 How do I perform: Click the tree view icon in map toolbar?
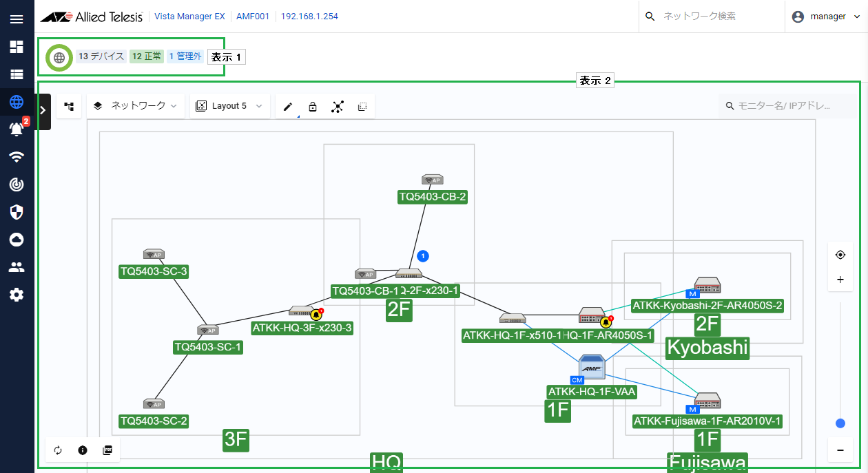(69, 106)
